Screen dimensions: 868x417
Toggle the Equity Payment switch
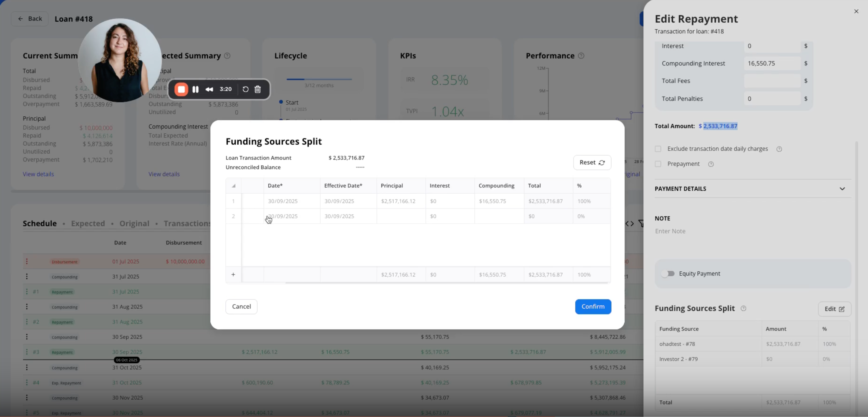[668, 274]
